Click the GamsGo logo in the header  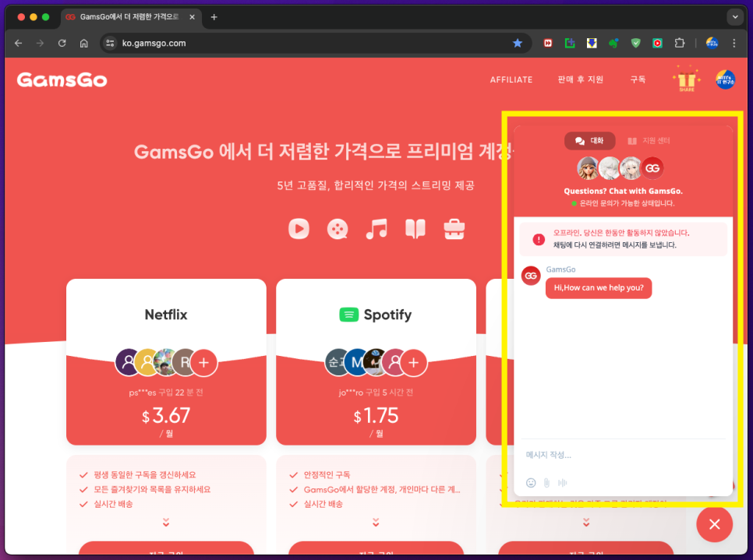pyautogui.click(x=62, y=79)
